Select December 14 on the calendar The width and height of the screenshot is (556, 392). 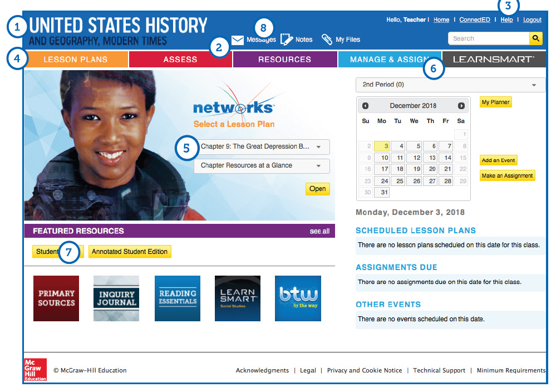[x=446, y=158]
